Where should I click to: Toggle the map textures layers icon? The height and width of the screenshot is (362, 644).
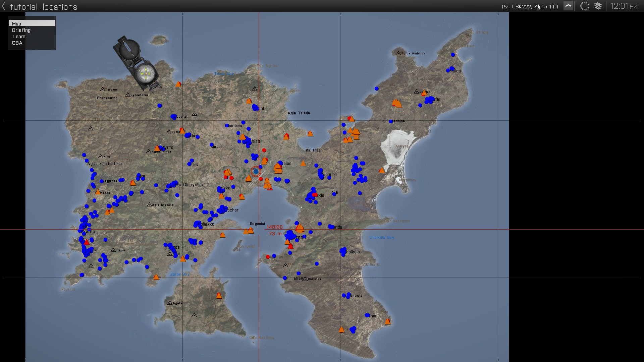pyautogui.click(x=598, y=6)
